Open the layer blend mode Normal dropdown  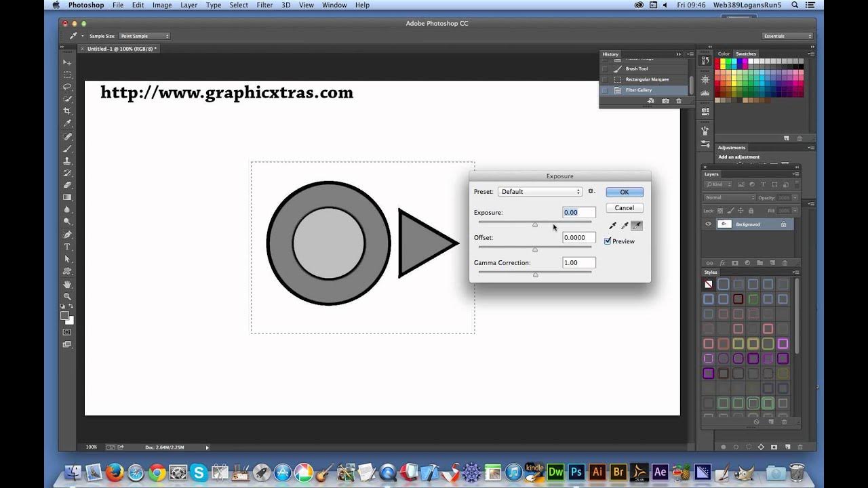point(730,197)
